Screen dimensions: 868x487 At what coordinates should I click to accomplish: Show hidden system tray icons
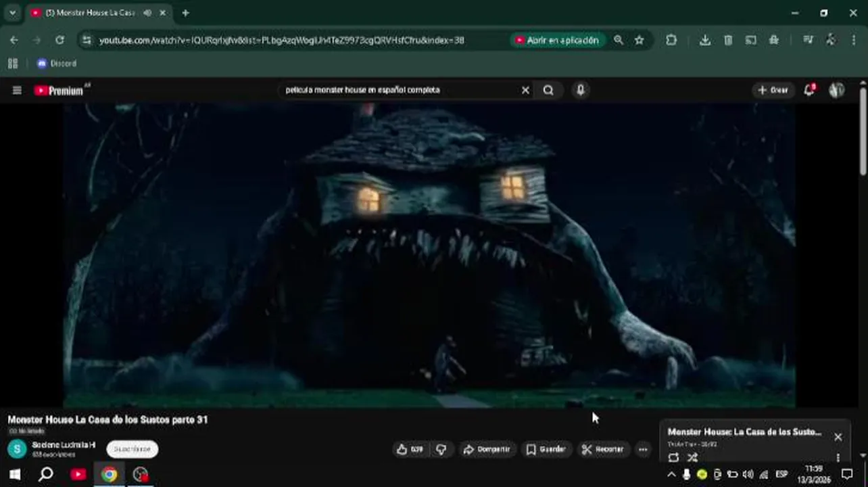[672, 475]
